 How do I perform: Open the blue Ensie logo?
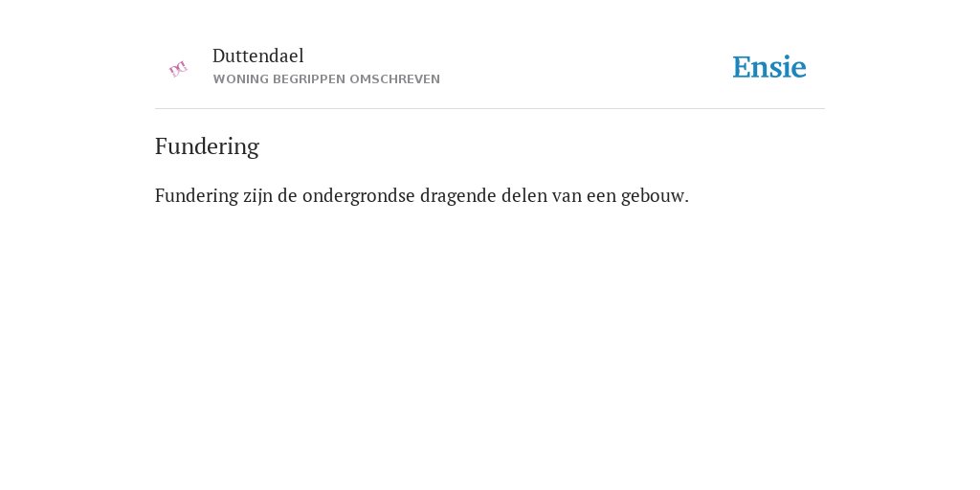pos(769,68)
